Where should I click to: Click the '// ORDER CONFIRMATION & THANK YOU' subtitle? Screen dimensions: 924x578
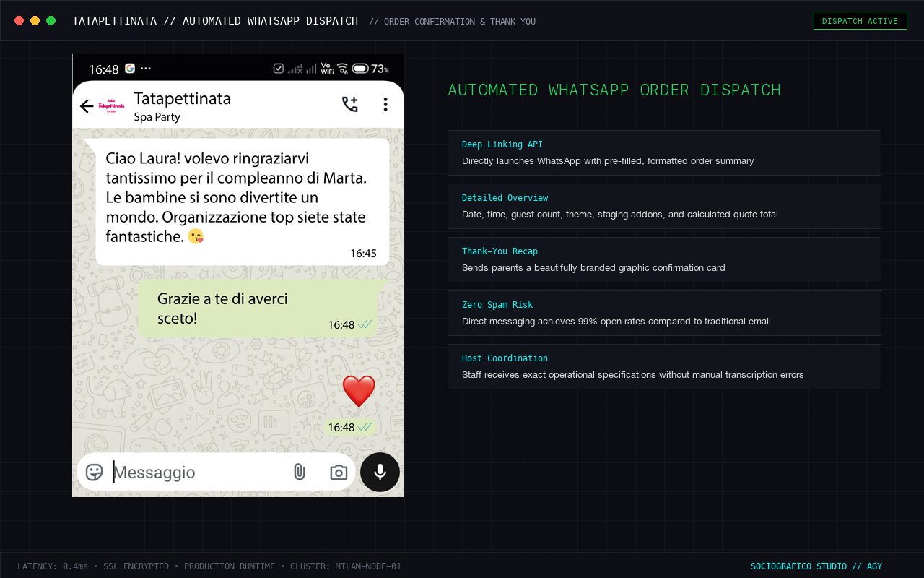453,22
